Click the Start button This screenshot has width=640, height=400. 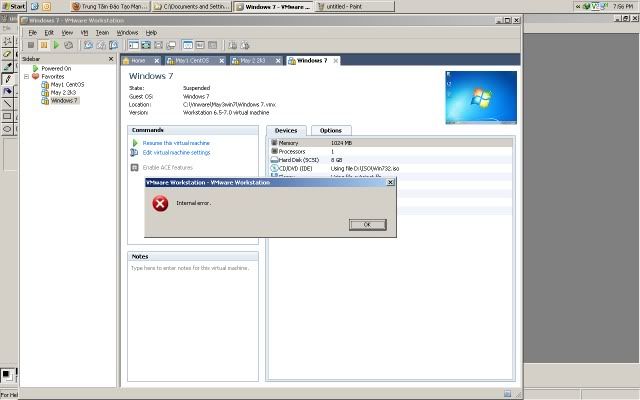pyautogui.click(x=13, y=6)
